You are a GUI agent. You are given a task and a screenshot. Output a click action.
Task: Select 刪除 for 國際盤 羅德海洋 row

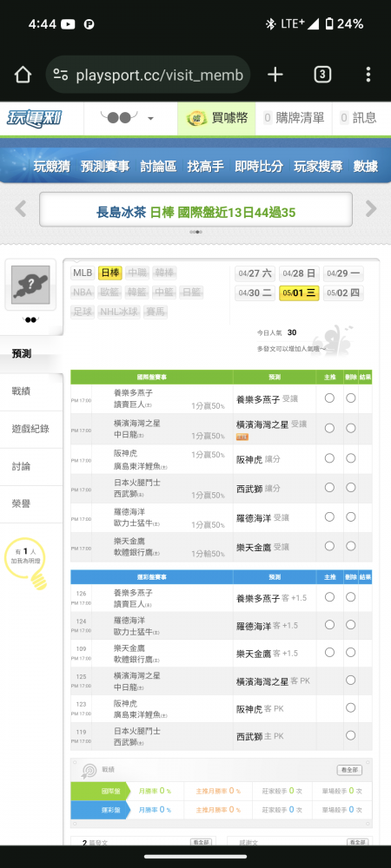point(350,516)
